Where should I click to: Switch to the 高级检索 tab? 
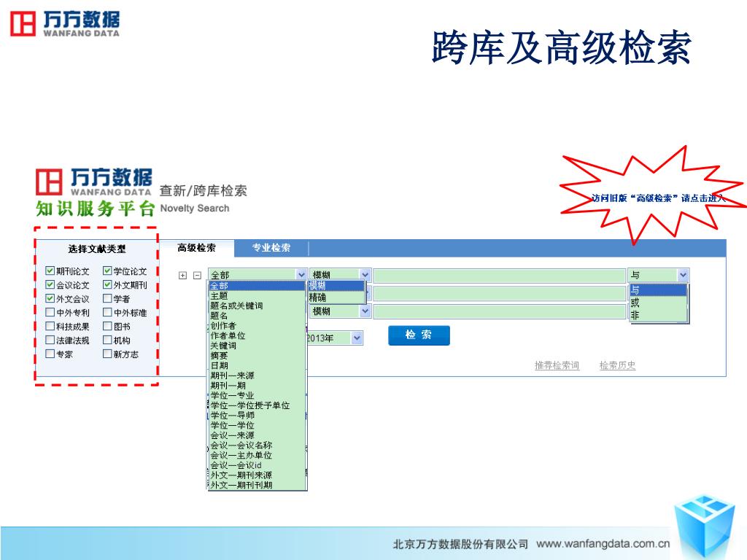coord(196,248)
